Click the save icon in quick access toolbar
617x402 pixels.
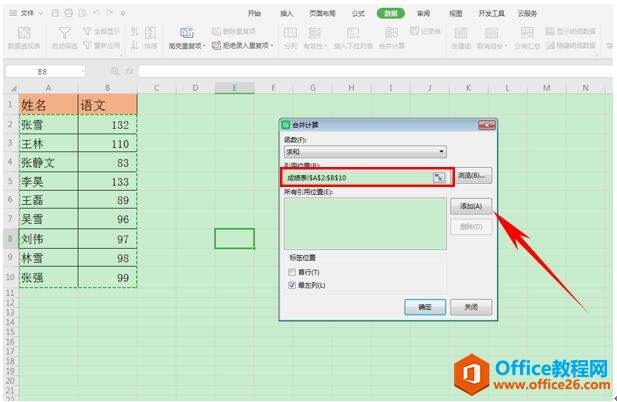tap(55, 13)
